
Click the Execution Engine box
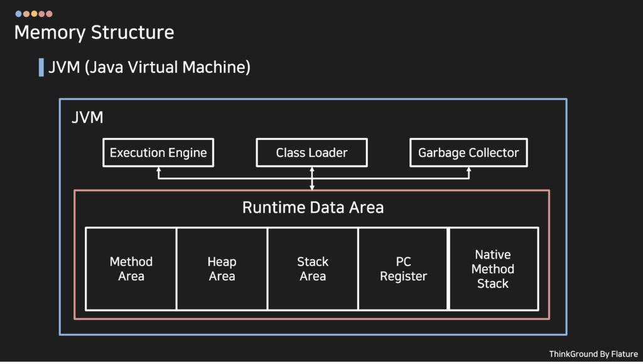pos(158,153)
